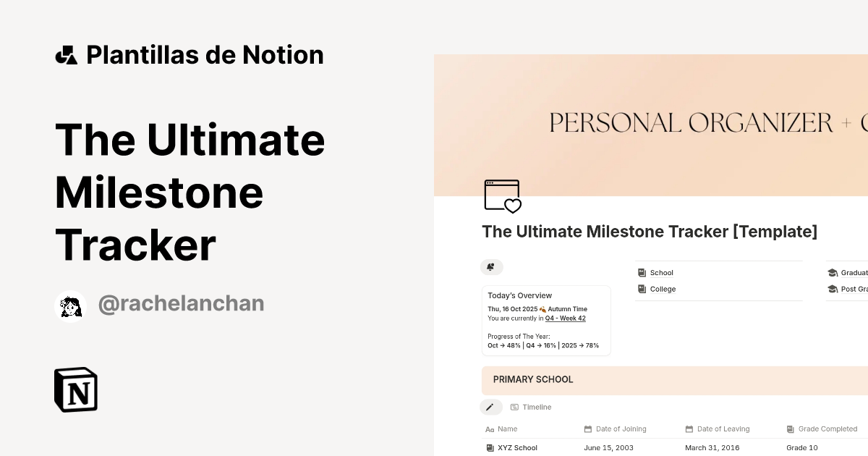Screen dimensions: 868x456
Task: Click the notification bell icon
Action: click(492, 267)
